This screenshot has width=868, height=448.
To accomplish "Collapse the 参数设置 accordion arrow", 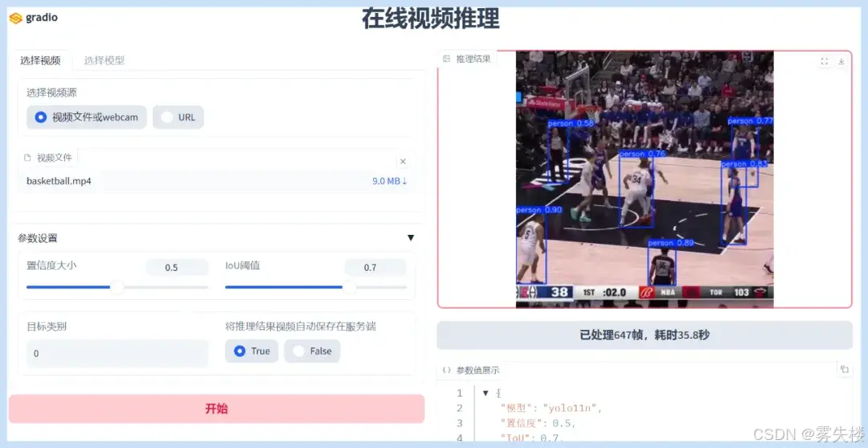I will [x=411, y=238].
